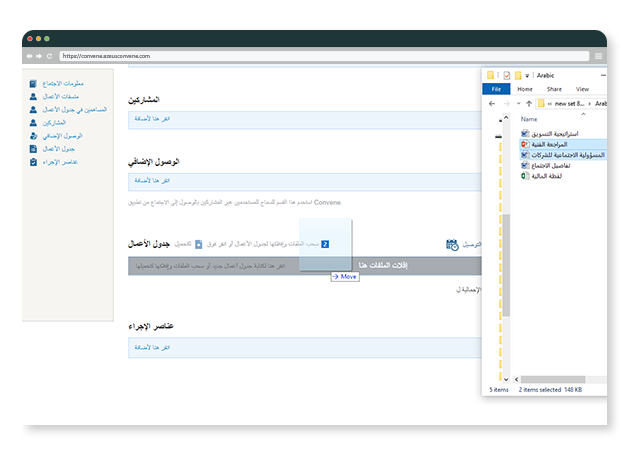Image resolution: width=630 pixels, height=470 pixels.
Task: Click the first person icon below Meeting Information
Action: (x=33, y=96)
